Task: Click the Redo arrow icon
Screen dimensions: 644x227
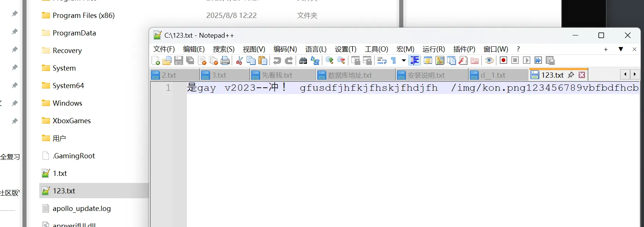Action: pyautogui.click(x=289, y=60)
